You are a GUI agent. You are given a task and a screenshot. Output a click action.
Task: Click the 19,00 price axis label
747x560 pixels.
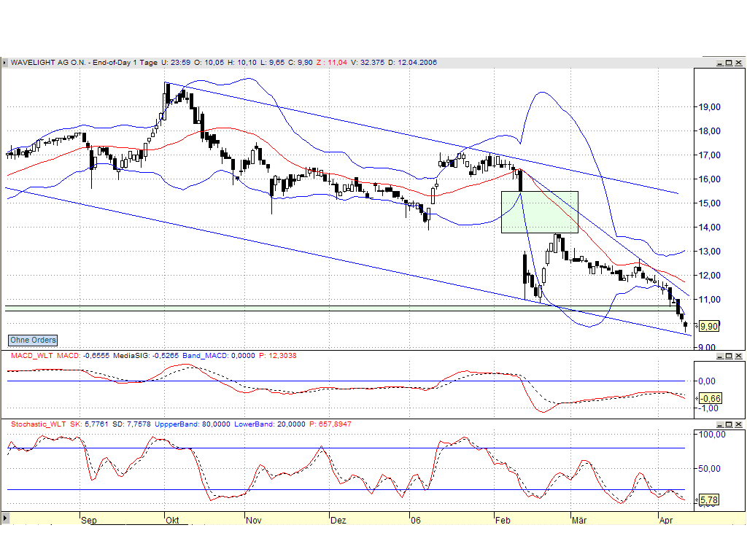(709, 107)
